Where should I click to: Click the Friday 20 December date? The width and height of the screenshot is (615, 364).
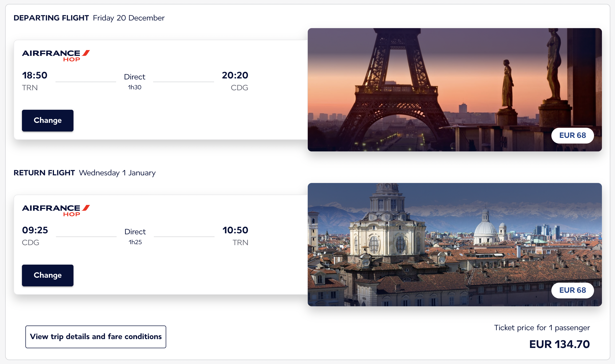click(128, 18)
